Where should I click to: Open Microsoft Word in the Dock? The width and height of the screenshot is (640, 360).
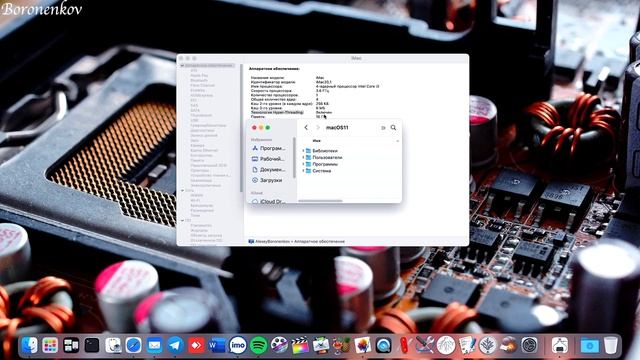(217, 346)
